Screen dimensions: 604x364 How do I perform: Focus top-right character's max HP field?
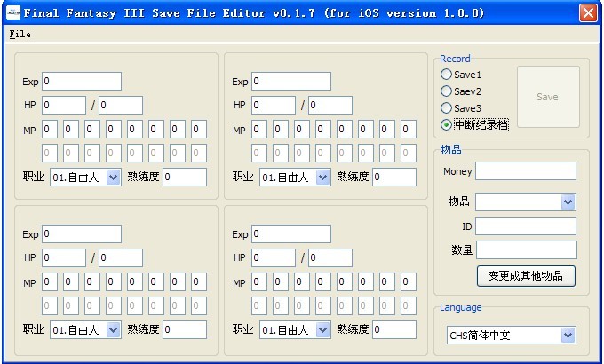330,105
